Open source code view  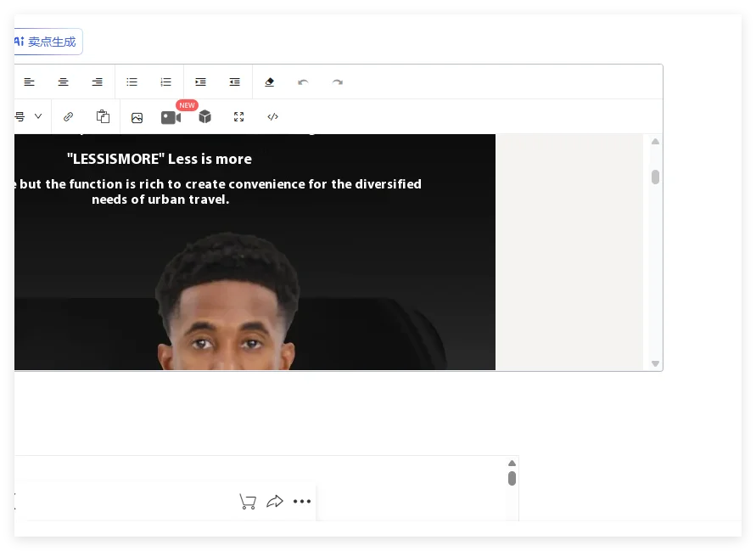(x=273, y=117)
